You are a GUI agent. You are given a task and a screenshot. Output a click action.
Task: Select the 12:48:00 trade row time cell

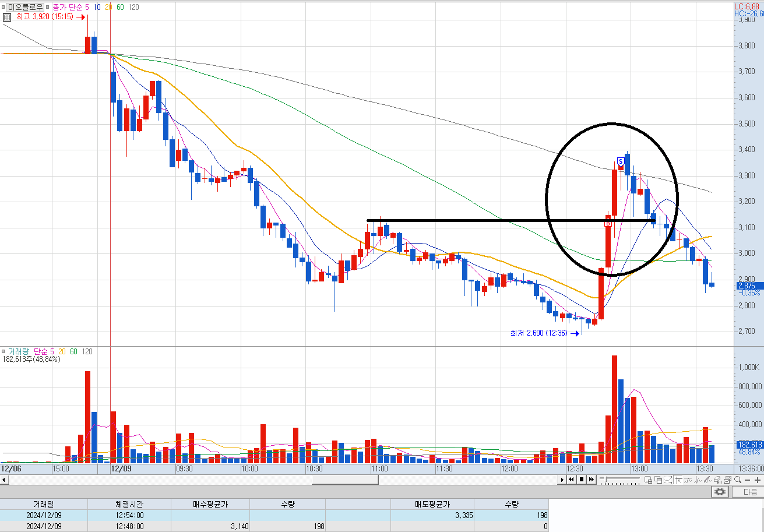point(129,526)
